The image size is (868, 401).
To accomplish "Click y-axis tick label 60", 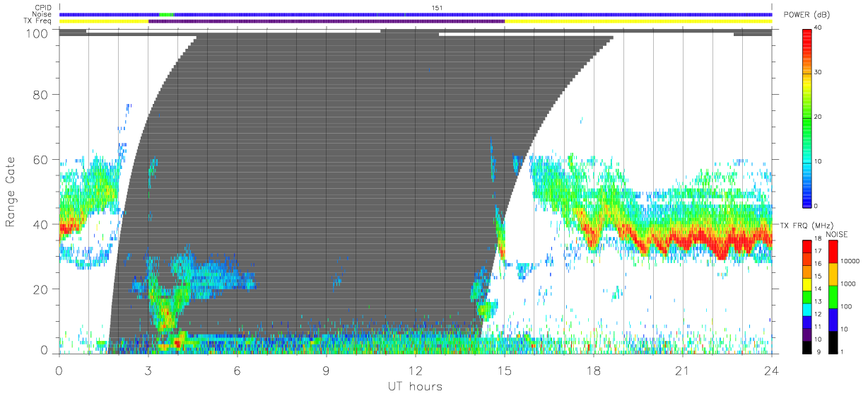I will pyautogui.click(x=40, y=159).
